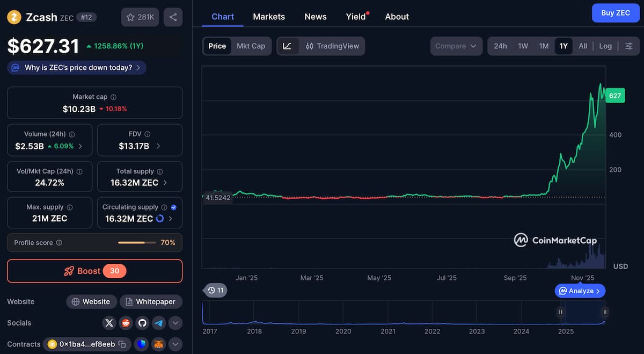Open Zcash's GitHub page
The image size is (644, 354).
[x=142, y=323]
